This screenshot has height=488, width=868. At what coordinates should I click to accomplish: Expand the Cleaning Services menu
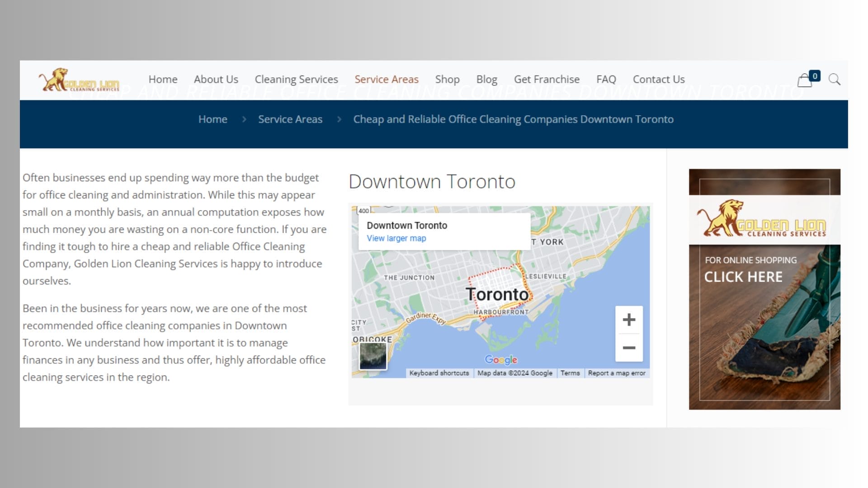[297, 80]
